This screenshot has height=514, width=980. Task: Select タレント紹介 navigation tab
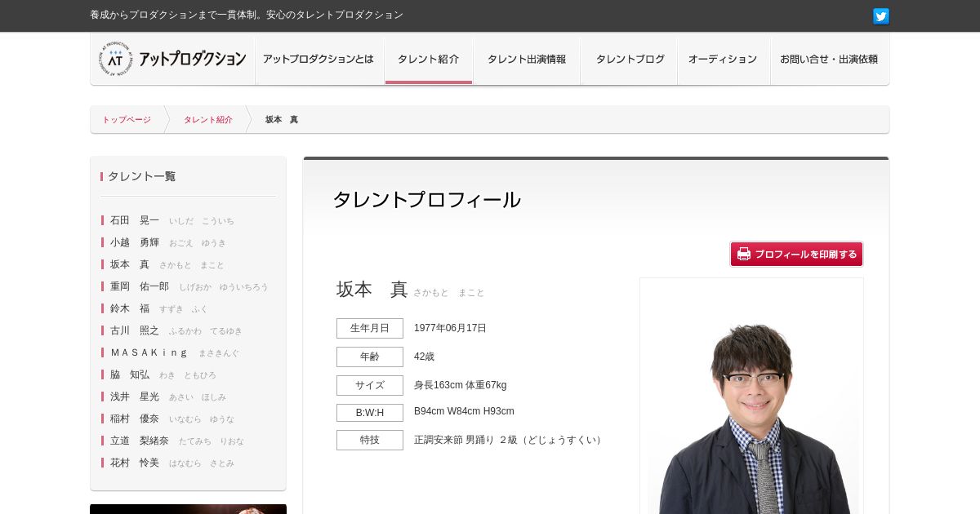(429, 60)
